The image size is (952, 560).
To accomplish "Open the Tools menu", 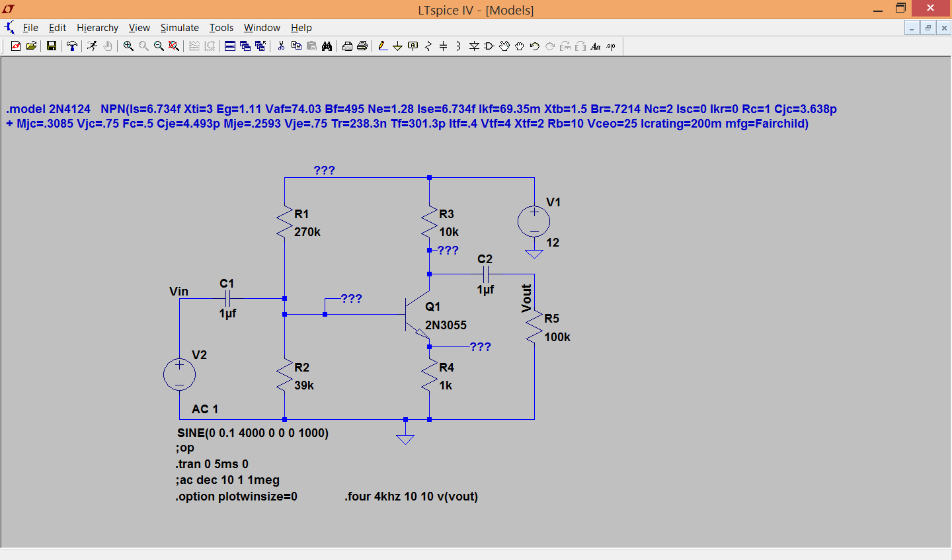I will point(221,28).
